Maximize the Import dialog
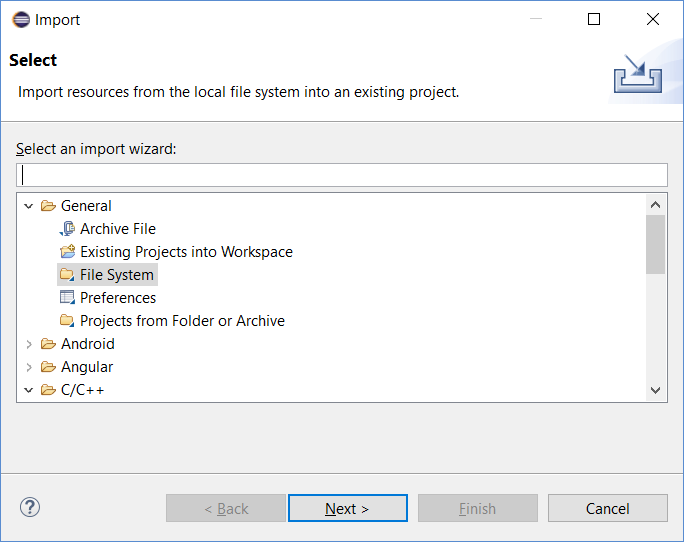 [594, 19]
